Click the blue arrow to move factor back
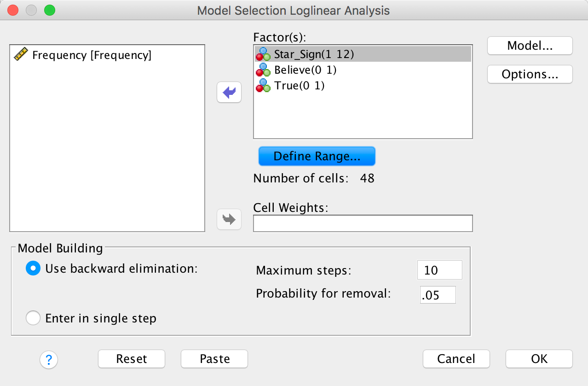The image size is (588, 386). click(229, 93)
